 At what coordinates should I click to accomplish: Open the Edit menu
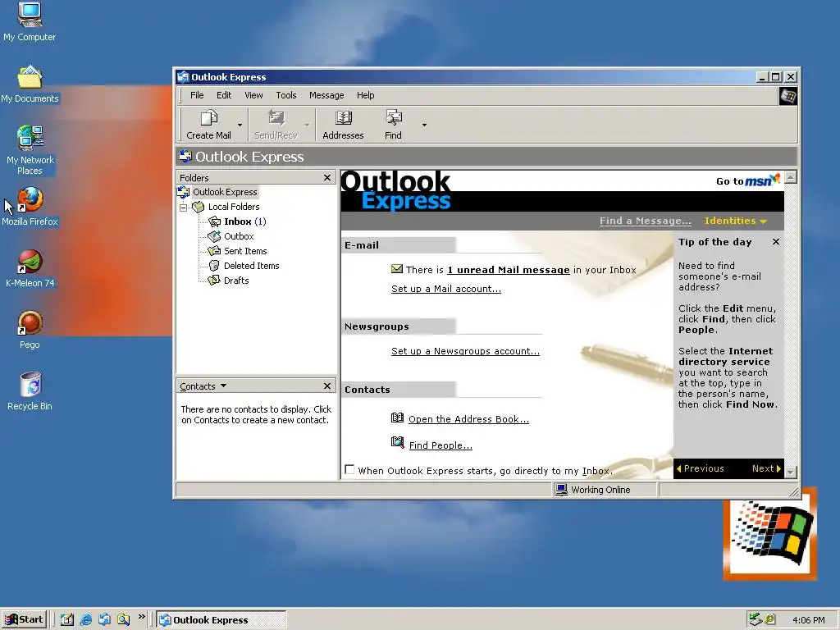click(224, 95)
